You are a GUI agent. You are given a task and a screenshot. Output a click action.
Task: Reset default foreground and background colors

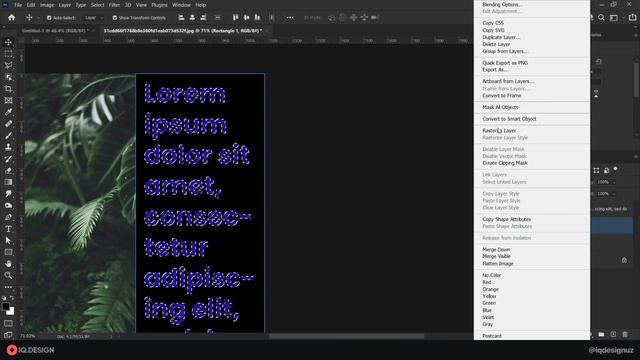[x=4, y=298]
